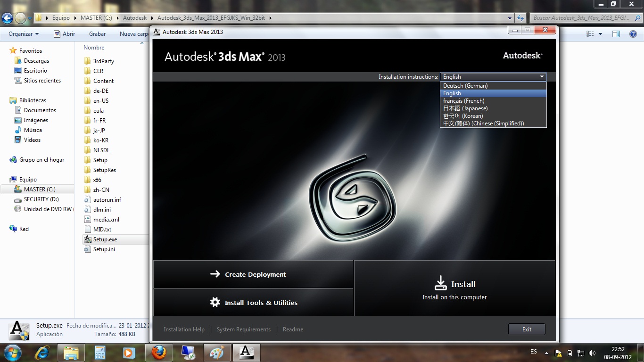Select the x86 folder icon
The image size is (644, 362).
click(87, 180)
